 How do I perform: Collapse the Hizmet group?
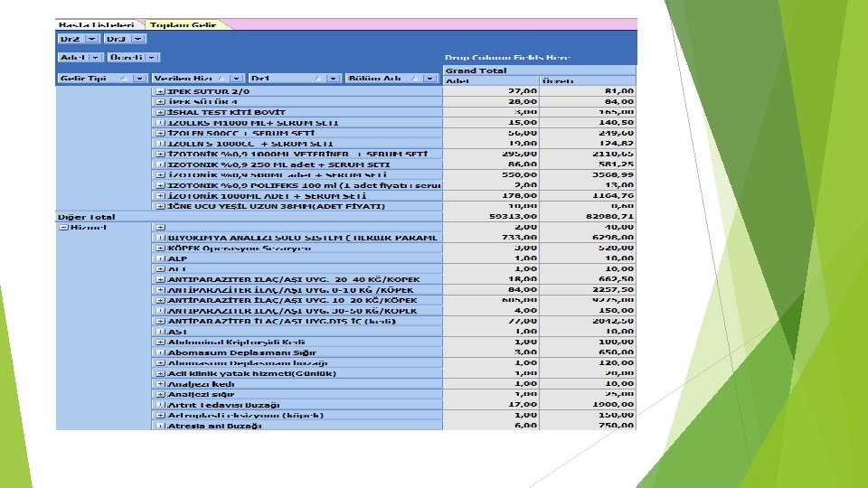63,228
